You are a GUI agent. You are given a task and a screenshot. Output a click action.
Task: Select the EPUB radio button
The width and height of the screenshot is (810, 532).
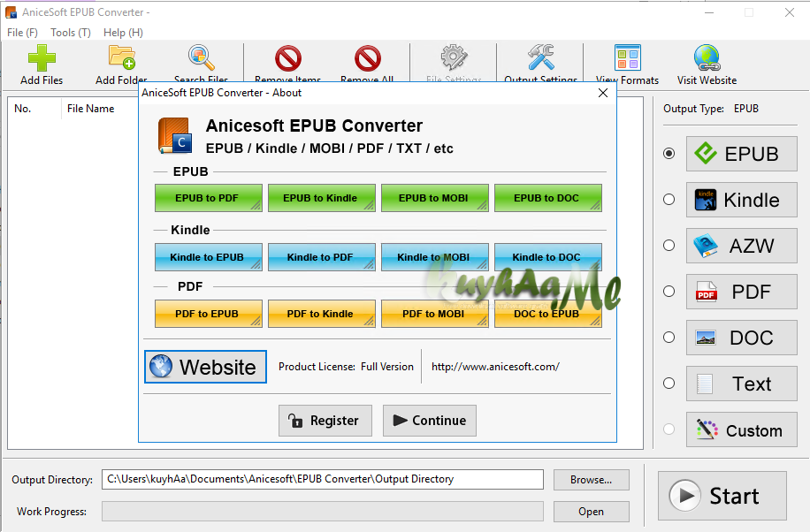(x=669, y=154)
